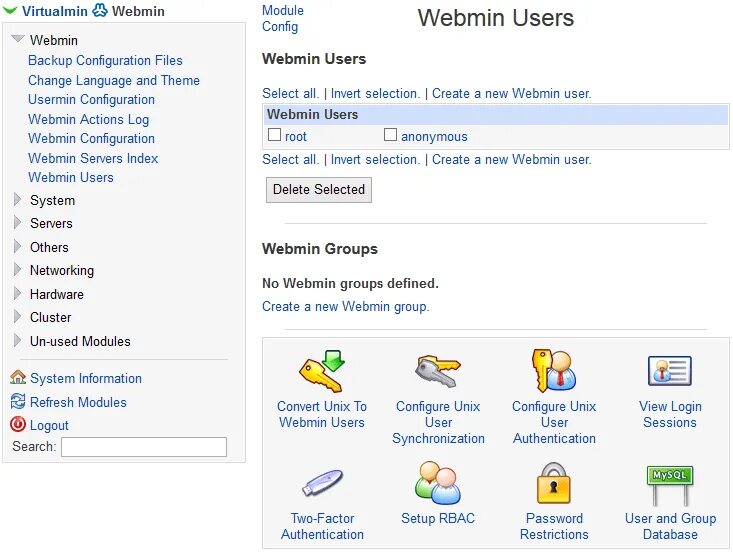Open the User and Group Database MySQL icon
The width and height of the screenshot is (733, 553).
[670, 486]
